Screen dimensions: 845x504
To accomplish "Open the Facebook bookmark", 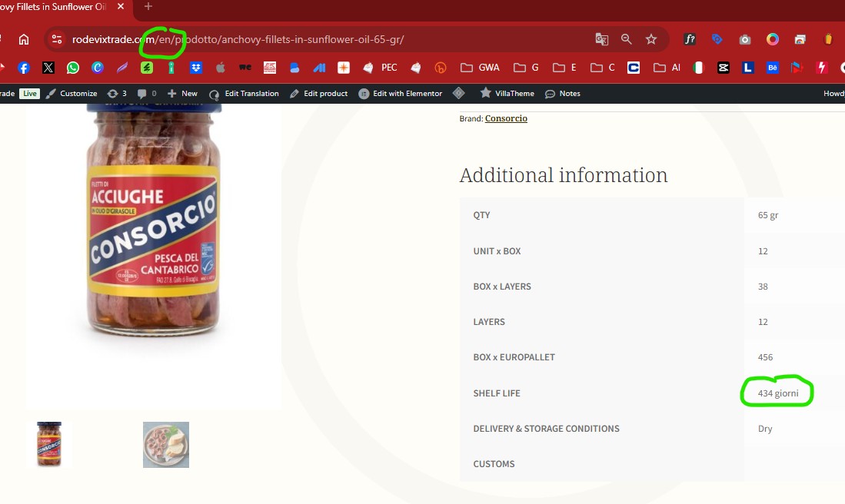I will pyautogui.click(x=24, y=68).
